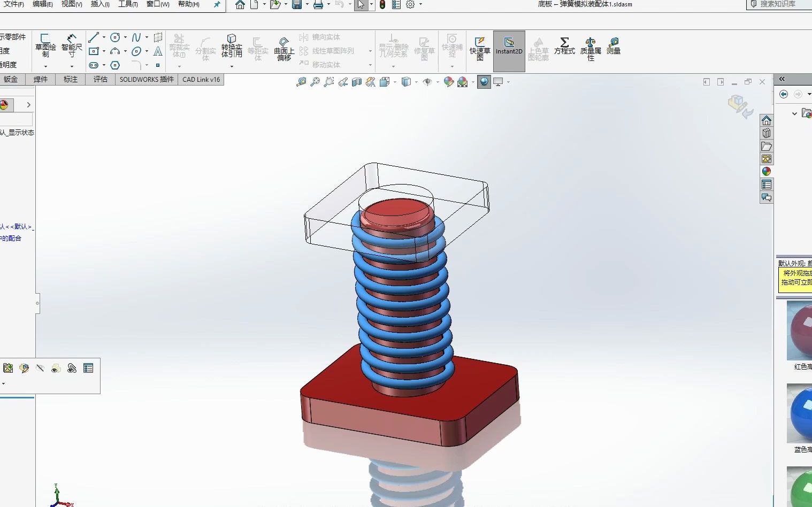Select the Polygon sketch tool

tap(115, 65)
